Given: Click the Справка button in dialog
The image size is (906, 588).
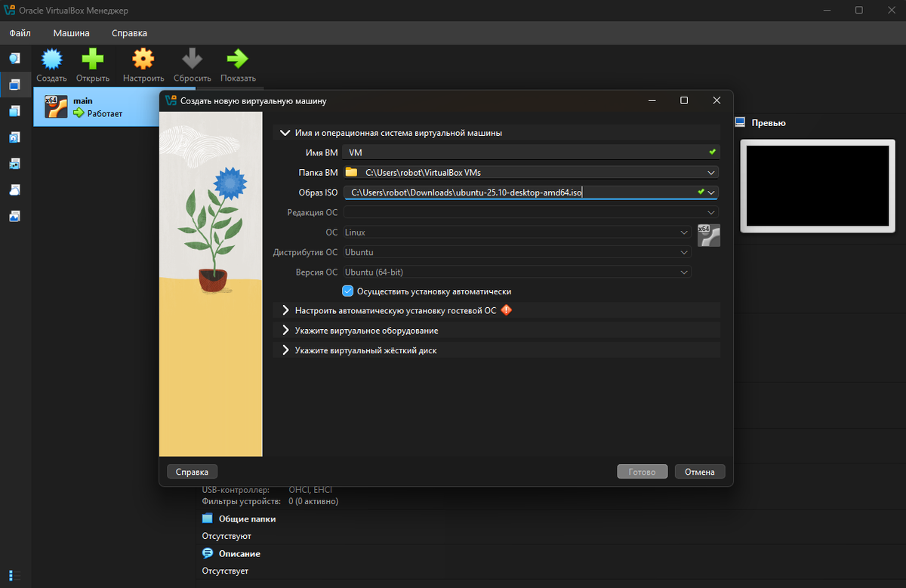Looking at the screenshot, I should [192, 472].
